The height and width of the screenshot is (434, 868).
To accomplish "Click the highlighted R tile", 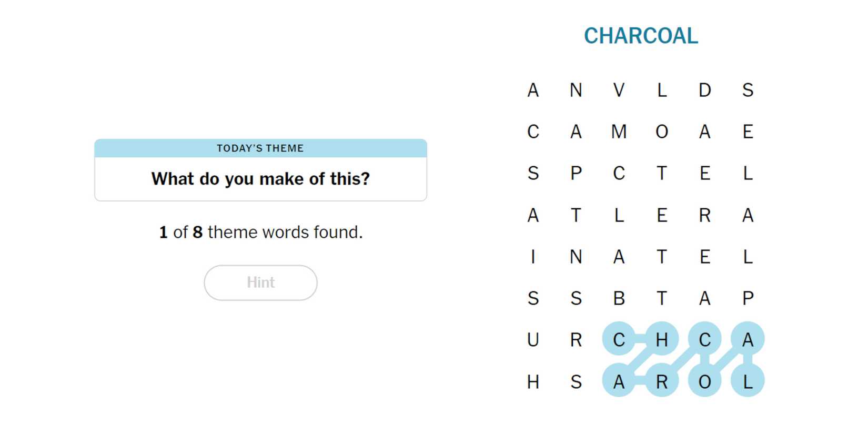I will (662, 381).
